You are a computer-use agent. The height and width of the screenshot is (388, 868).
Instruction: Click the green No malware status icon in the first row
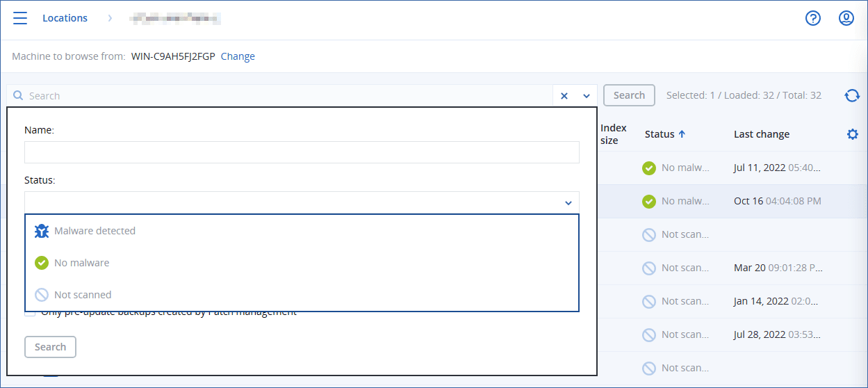(x=649, y=168)
